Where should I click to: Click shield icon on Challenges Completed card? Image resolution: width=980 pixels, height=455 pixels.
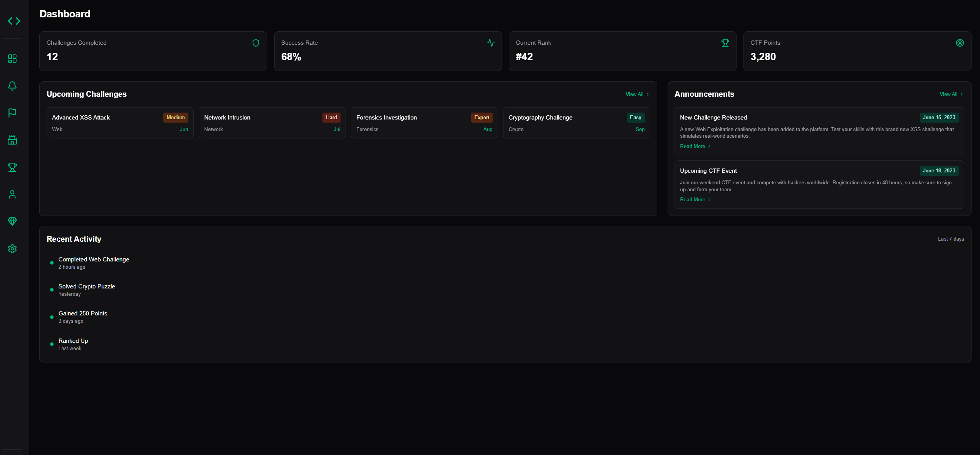click(256, 43)
